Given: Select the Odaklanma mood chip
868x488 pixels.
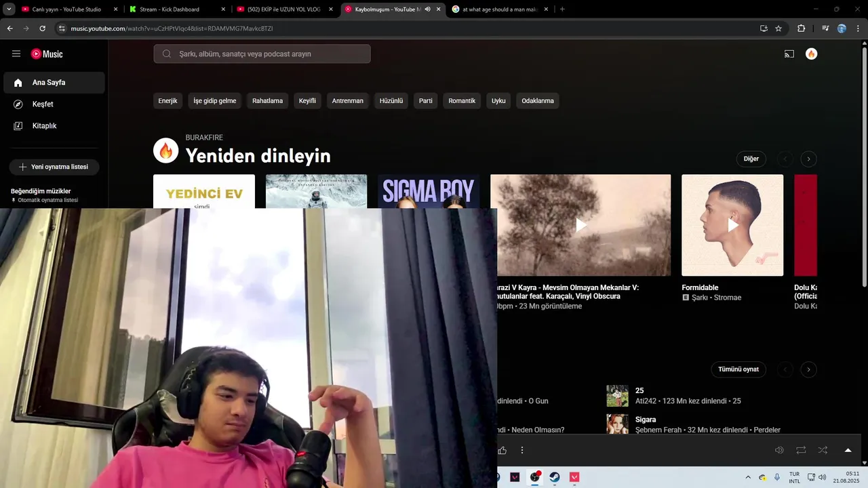Looking at the screenshot, I should 538,101.
